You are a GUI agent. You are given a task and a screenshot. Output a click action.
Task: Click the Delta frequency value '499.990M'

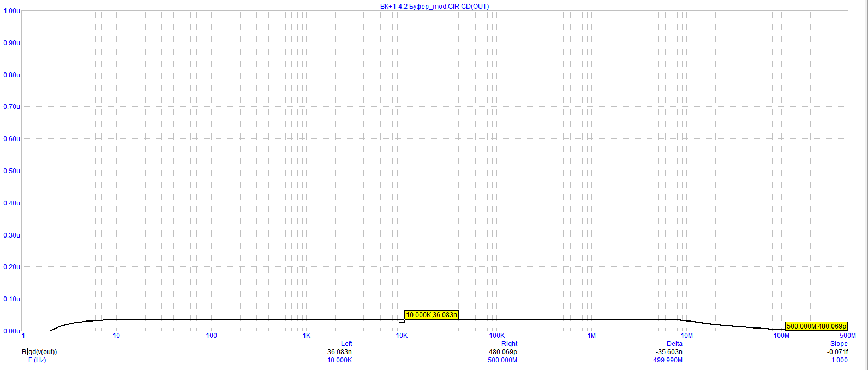coord(668,360)
